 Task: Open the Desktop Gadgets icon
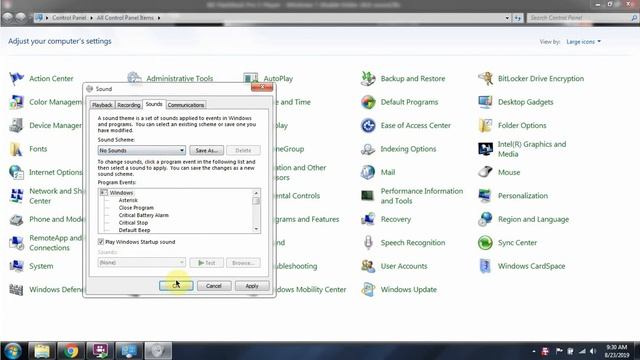click(x=485, y=102)
